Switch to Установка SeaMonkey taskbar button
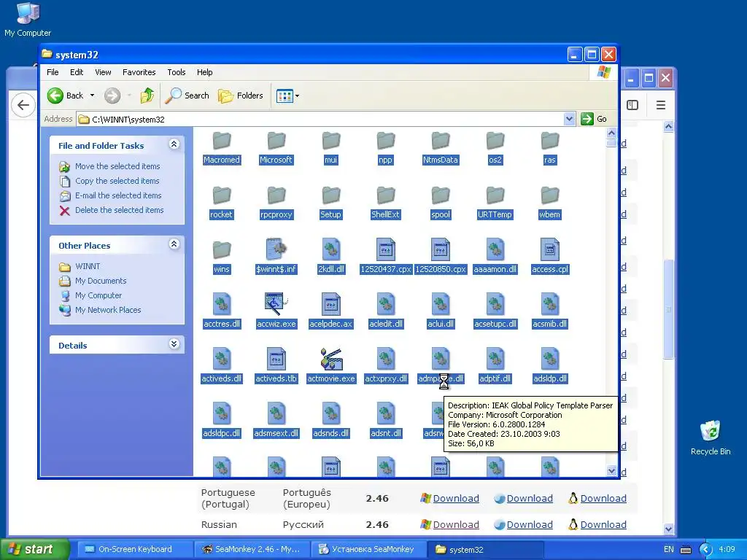The image size is (747, 560). click(368, 550)
